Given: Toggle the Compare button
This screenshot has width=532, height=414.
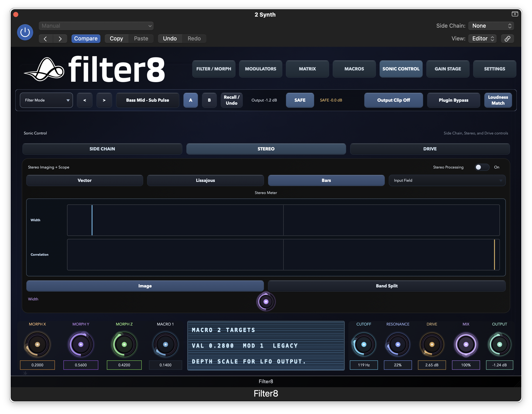Looking at the screenshot, I should (x=86, y=39).
